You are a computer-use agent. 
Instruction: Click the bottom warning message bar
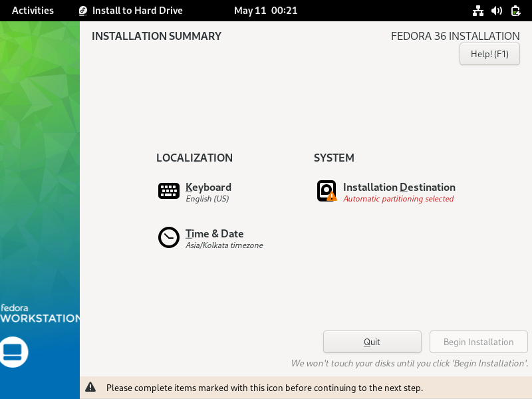pos(266,387)
